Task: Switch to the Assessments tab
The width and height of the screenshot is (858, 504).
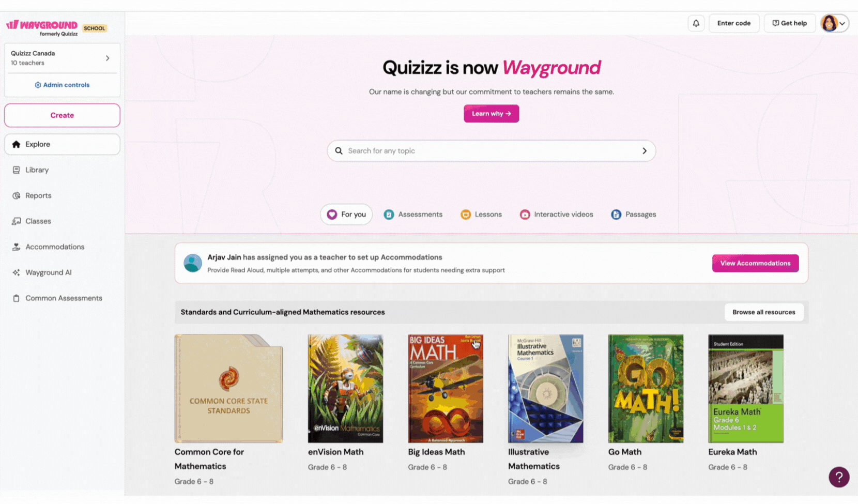Action: tap(413, 215)
